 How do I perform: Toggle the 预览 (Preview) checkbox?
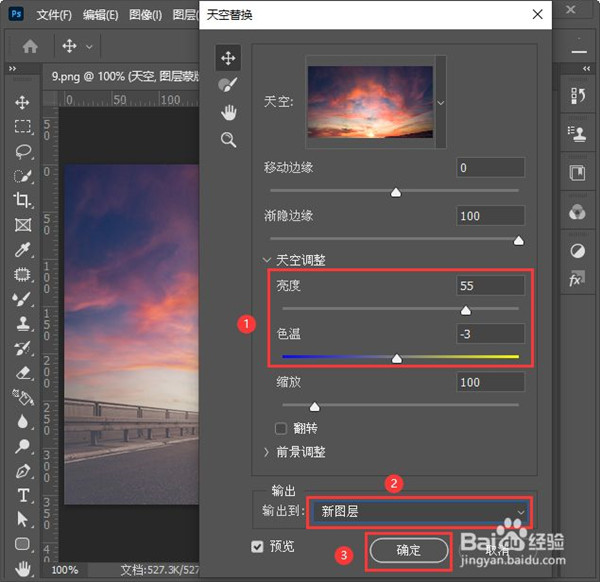pyautogui.click(x=259, y=547)
